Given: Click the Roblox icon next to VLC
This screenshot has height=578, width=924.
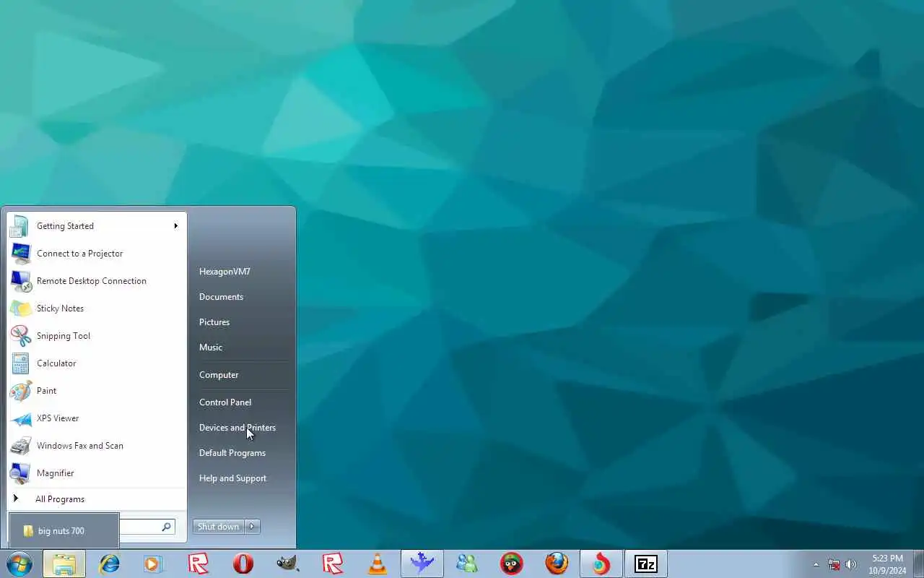Looking at the screenshot, I should (333, 564).
